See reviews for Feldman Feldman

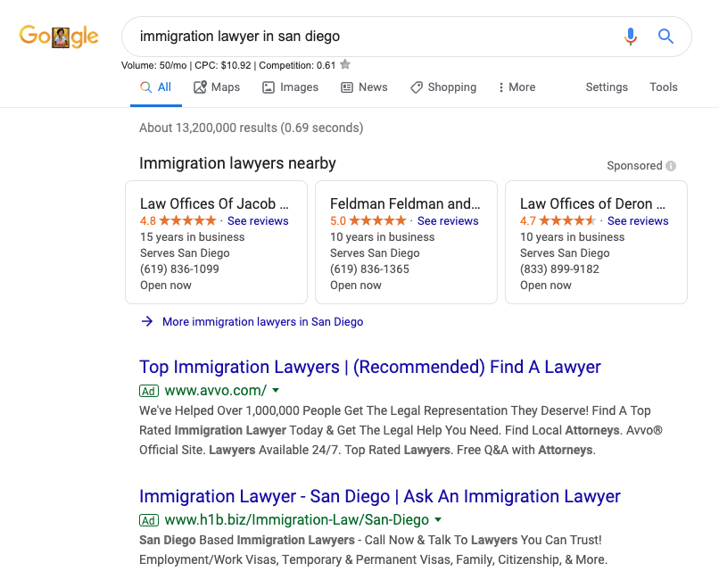pos(448,220)
